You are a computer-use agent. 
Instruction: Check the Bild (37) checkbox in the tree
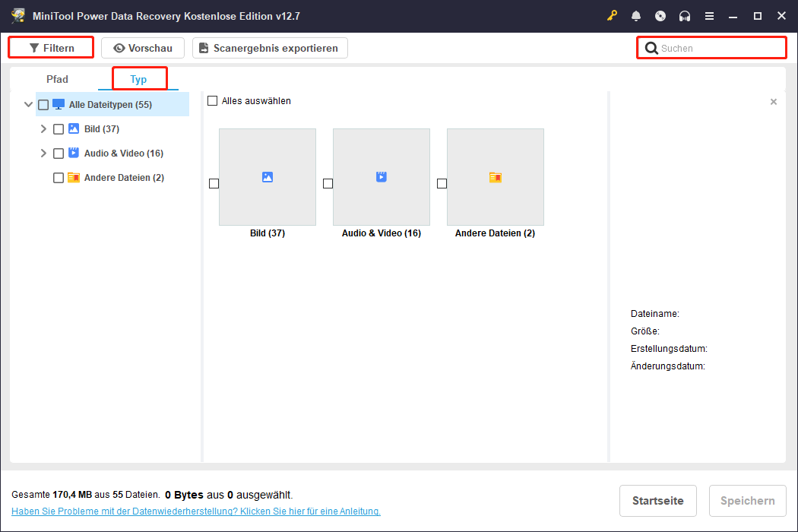(x=58, y=128)
